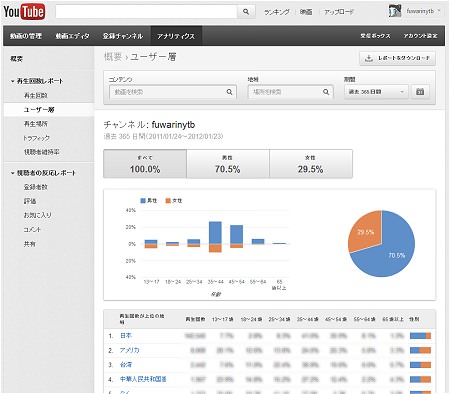Collapse the viewer reaction report section
Screen dimensions: 450x394
click(13, 173)
